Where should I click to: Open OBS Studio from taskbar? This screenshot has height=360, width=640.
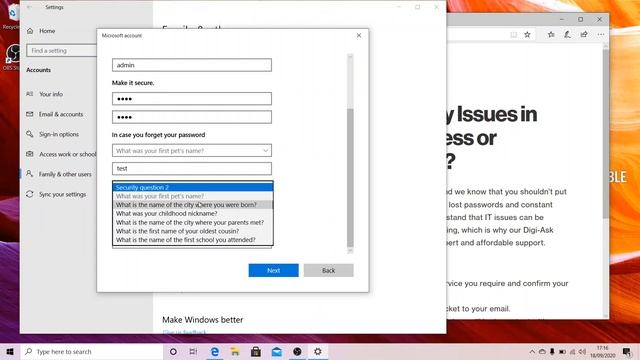point(297,351)
